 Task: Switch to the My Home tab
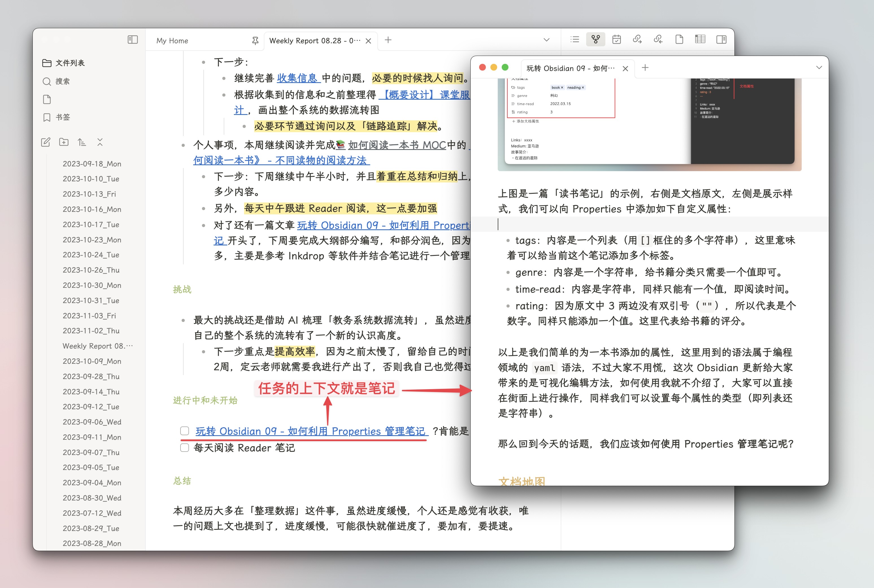(173, 40)
